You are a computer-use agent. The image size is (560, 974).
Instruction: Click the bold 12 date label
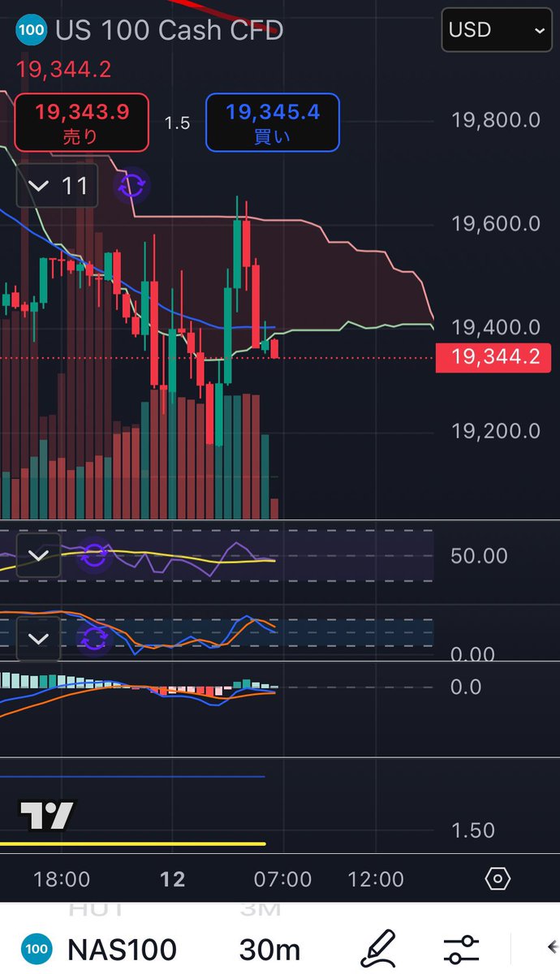[173, 880]
